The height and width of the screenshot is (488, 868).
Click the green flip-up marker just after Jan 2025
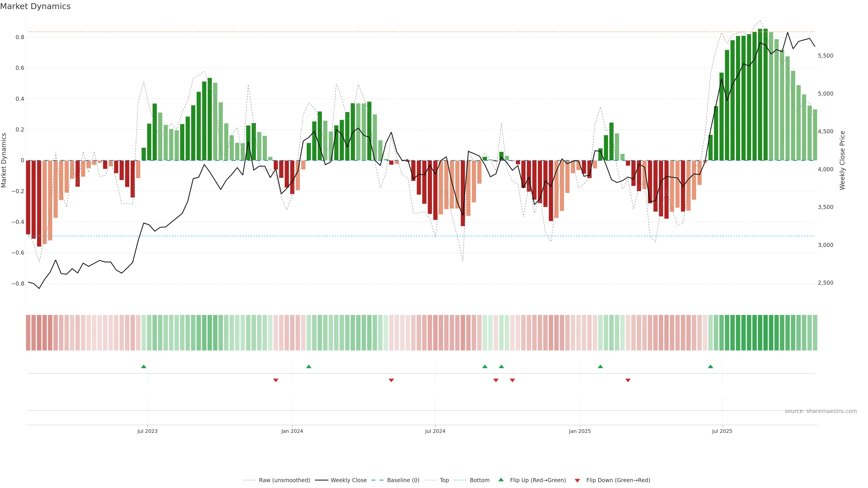click(x=600, y=366)
